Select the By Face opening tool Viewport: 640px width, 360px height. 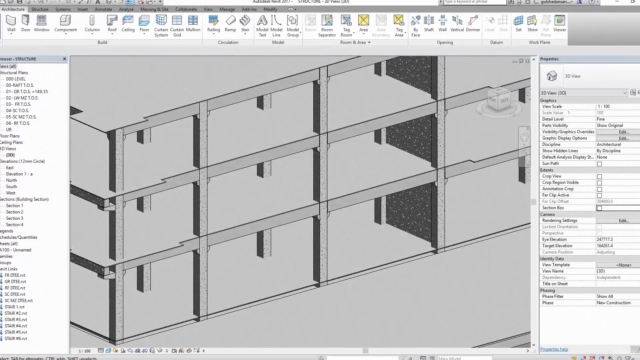(416, 26)
